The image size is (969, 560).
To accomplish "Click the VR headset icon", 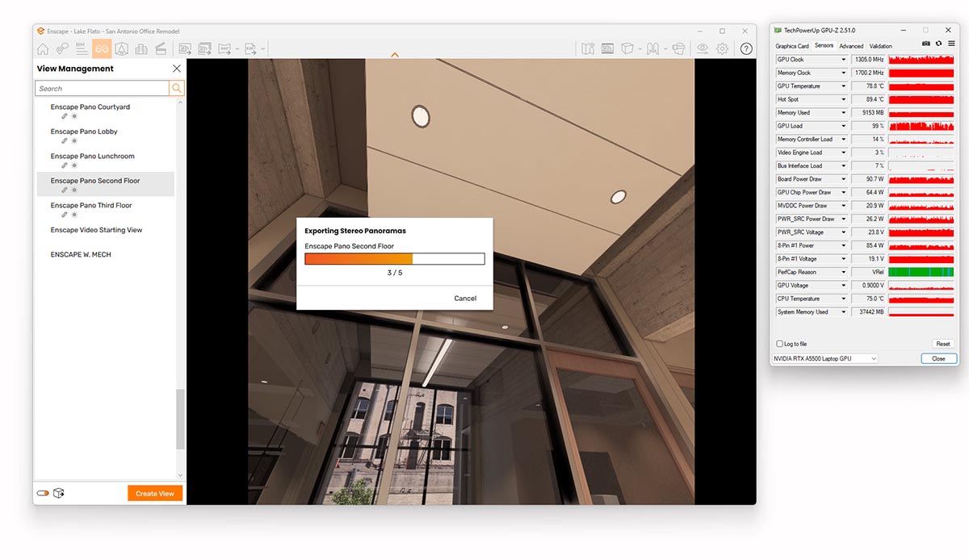I will 679,48.
